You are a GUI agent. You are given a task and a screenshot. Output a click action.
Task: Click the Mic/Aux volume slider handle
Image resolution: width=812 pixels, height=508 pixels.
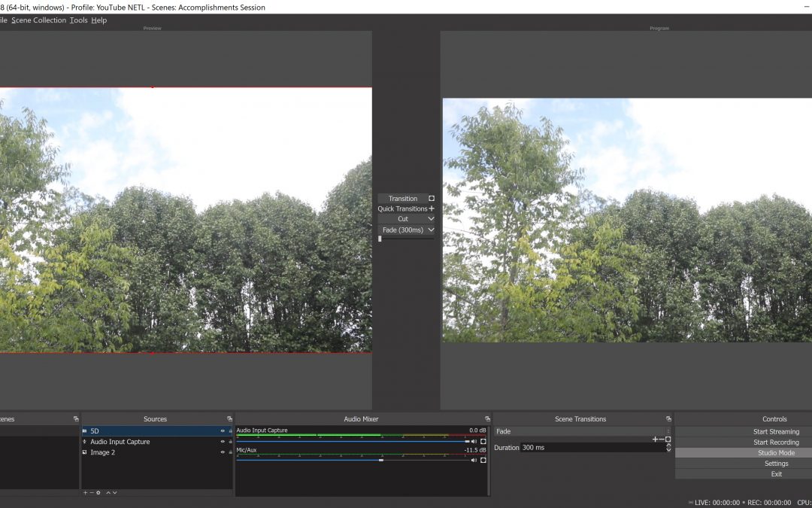point(381,460)
